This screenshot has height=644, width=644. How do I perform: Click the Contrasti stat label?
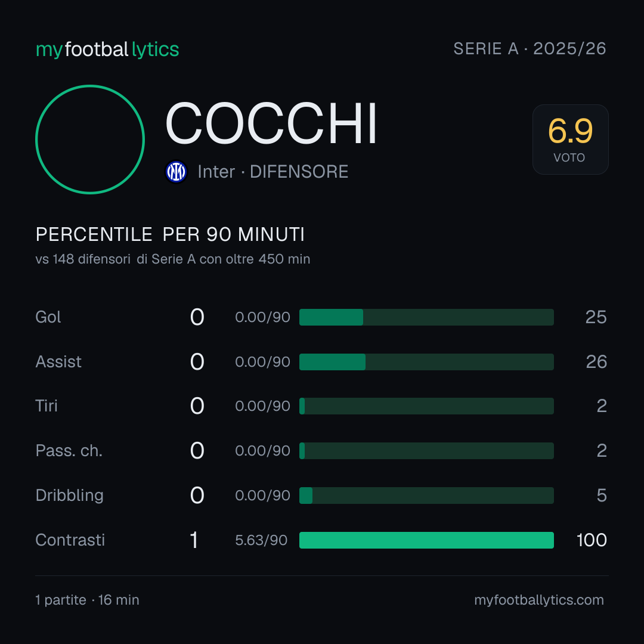coord(70,540)
